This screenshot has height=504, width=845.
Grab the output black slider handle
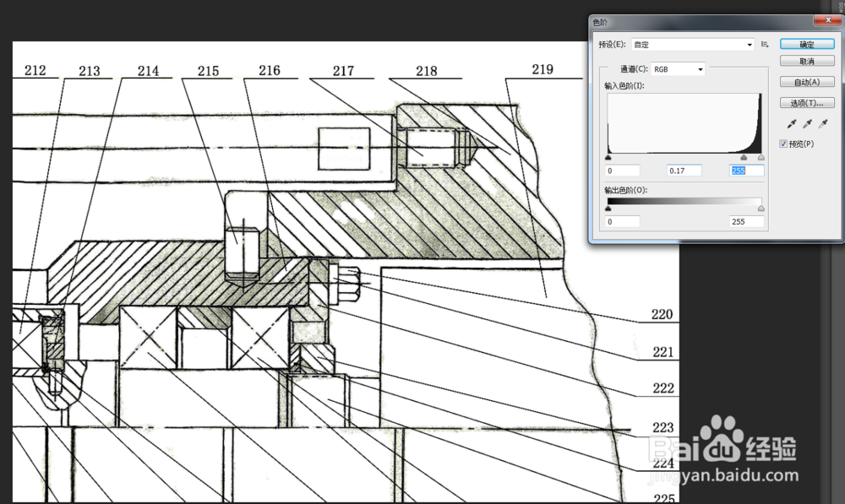coord(608,209)
